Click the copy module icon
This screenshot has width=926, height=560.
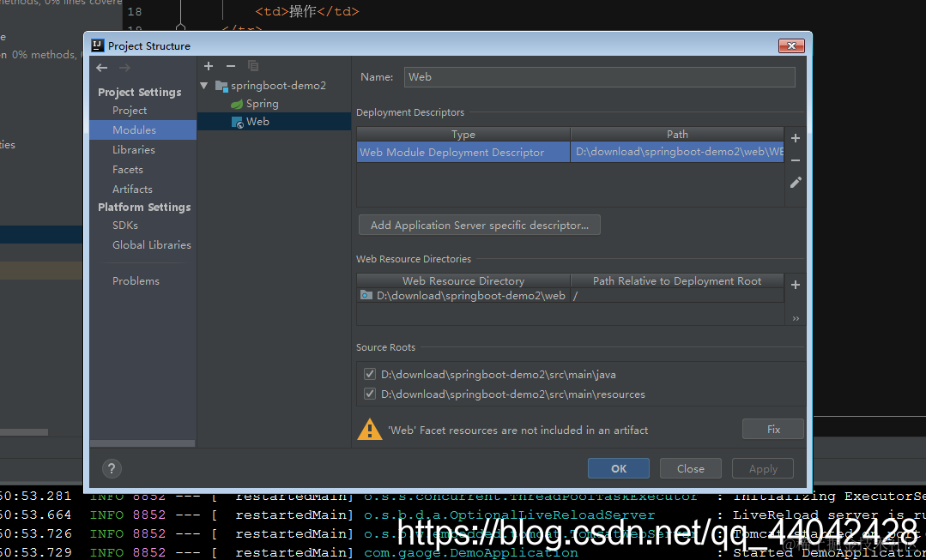tap(253, 66)
